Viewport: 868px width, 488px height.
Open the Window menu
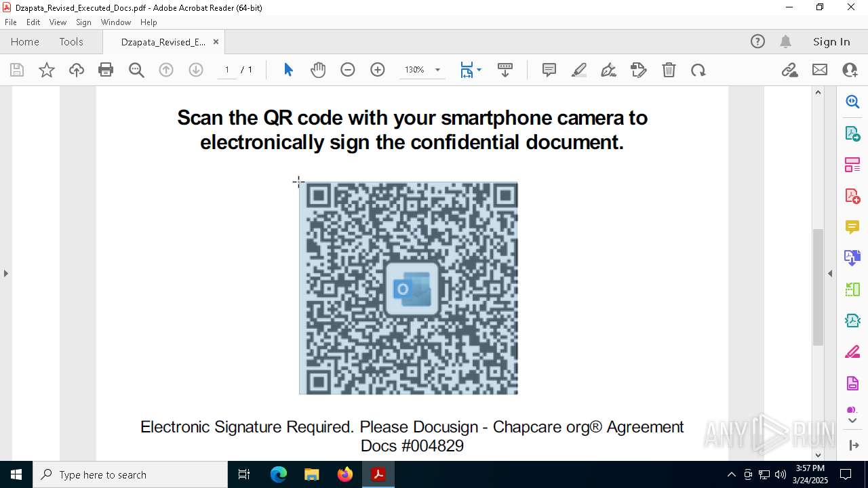click(115, 22)
